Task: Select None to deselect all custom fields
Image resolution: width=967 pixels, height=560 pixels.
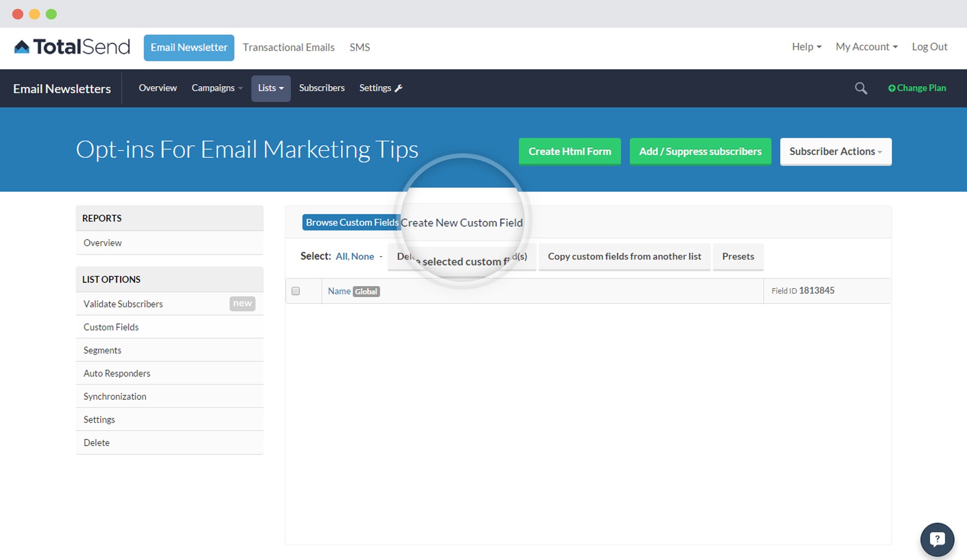Action: click(x=362, y=256)
